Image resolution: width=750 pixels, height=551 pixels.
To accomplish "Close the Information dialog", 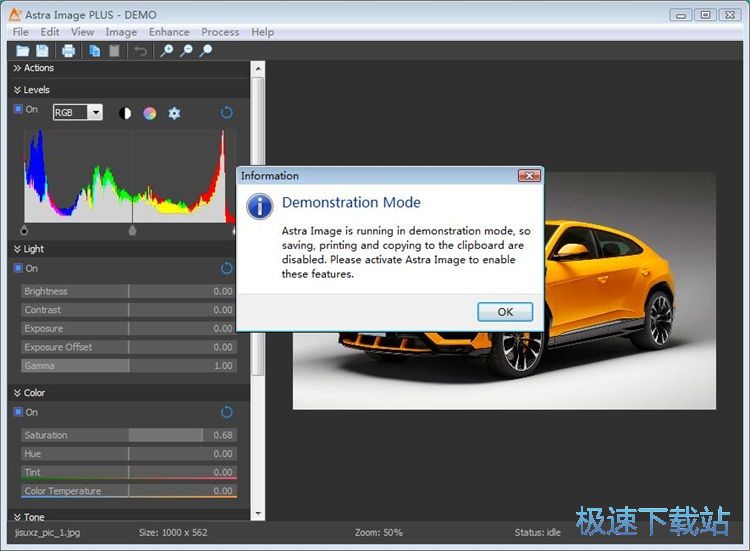I will point(529,176).
